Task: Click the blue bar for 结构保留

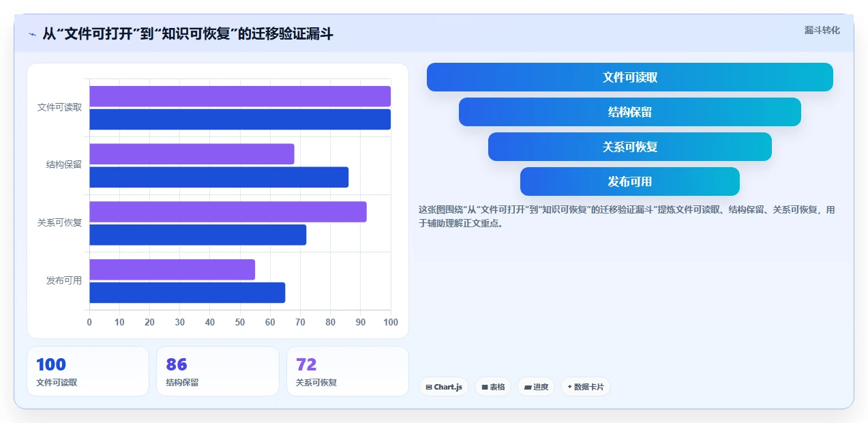Action: pyautogui.click(x=219, y=177)
